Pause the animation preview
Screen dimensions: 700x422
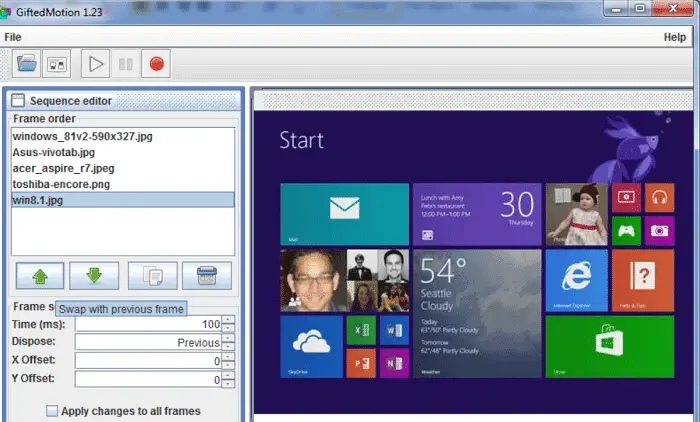tap(125, 64)
